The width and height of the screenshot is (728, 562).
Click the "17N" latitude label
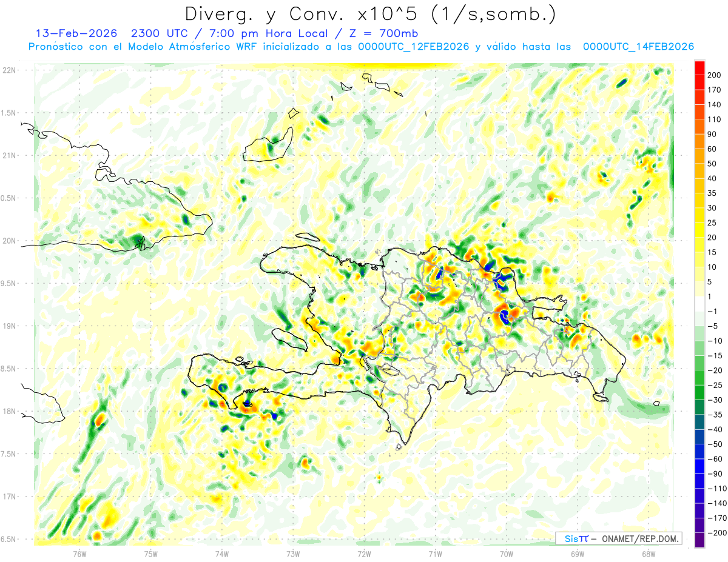tap(9, 497)
